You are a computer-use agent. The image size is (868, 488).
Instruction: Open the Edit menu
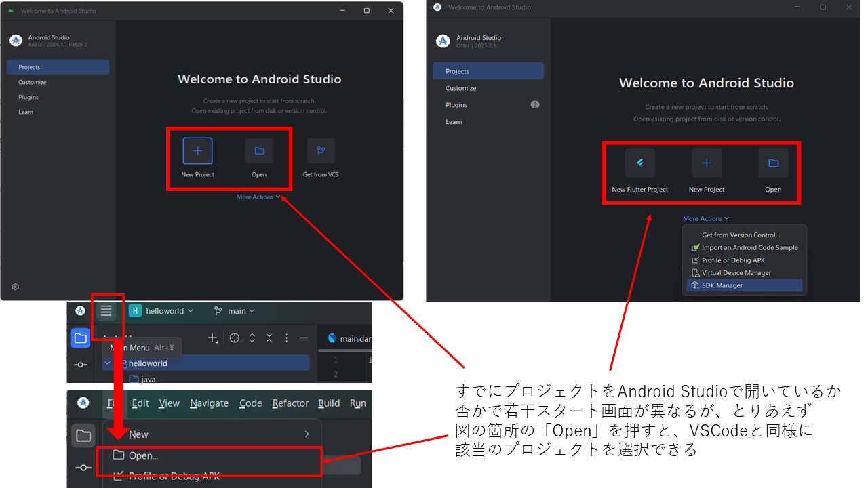[x=140, y=403]
